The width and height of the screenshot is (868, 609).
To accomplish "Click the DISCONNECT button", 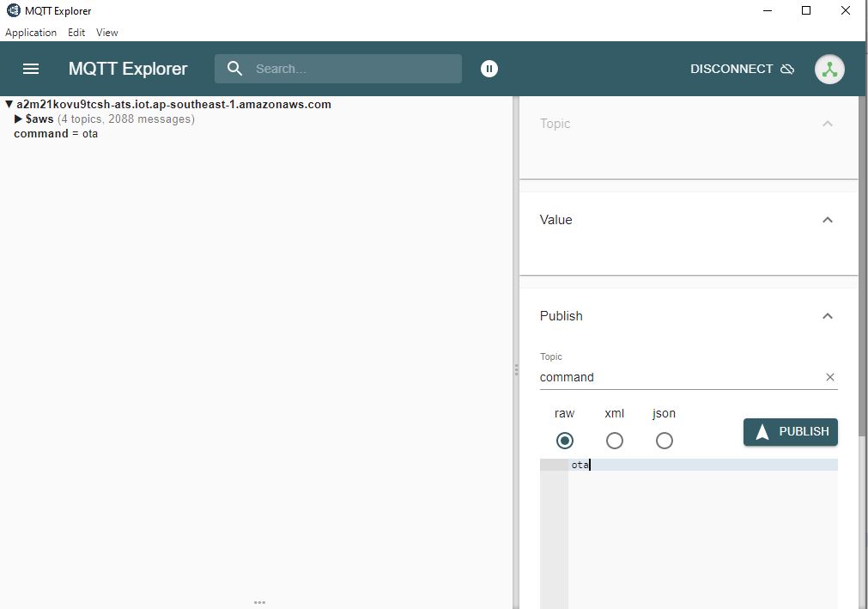I will (742, 69).
